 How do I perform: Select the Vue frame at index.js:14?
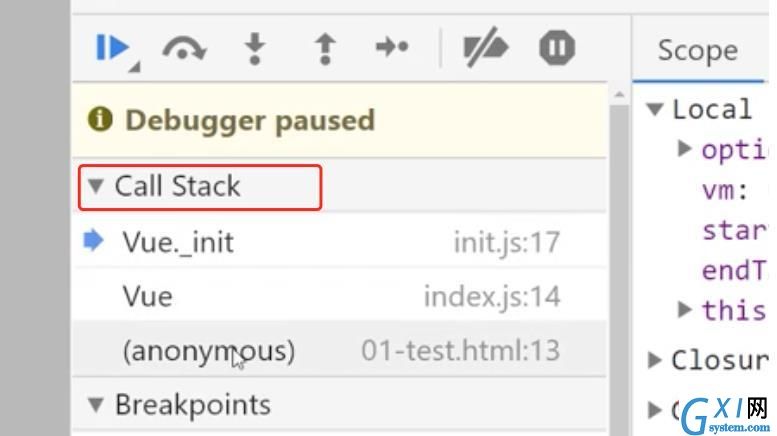tap(340, 296)
